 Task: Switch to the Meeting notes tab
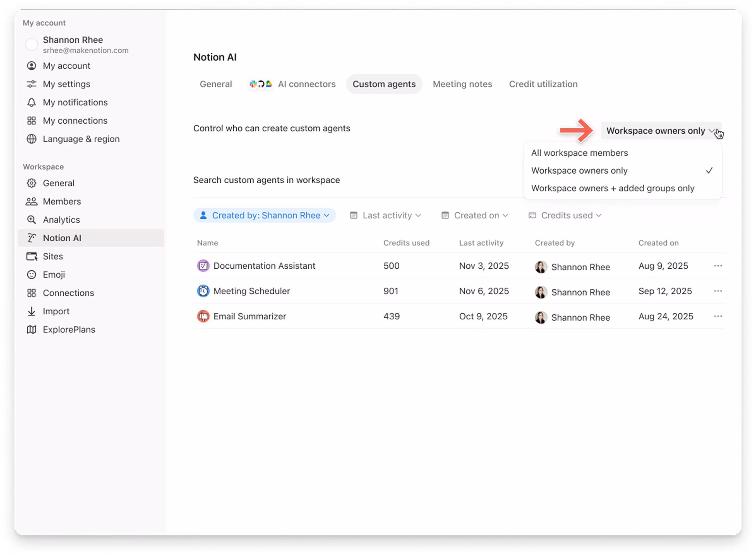[462, 84]
